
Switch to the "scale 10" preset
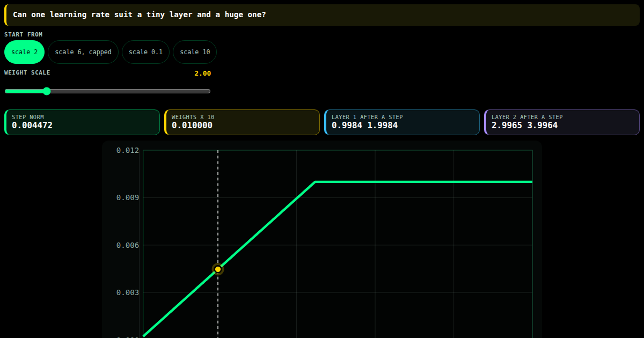pos(195,52)
